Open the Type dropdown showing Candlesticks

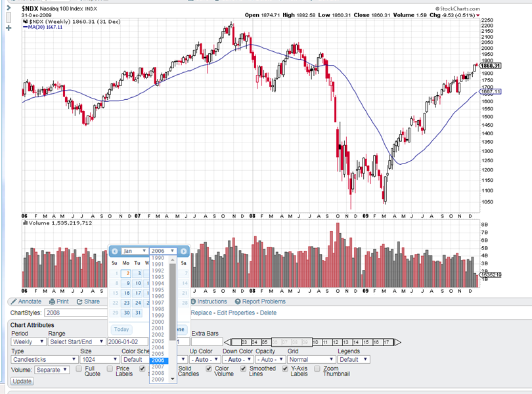(45, 359)
